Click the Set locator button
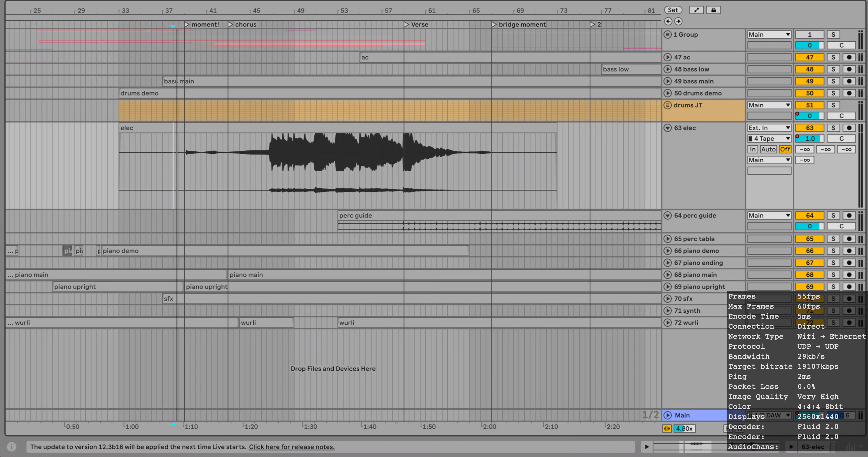 [673, 10]
